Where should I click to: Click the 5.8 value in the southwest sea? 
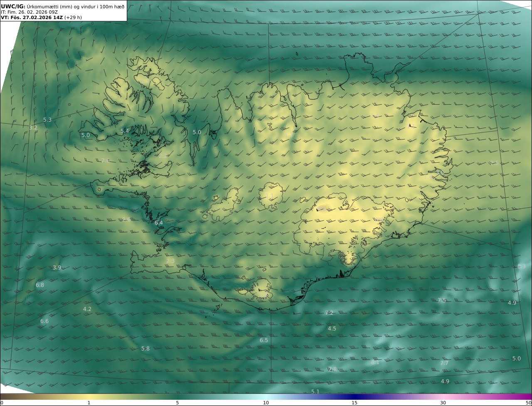point(145,349)
